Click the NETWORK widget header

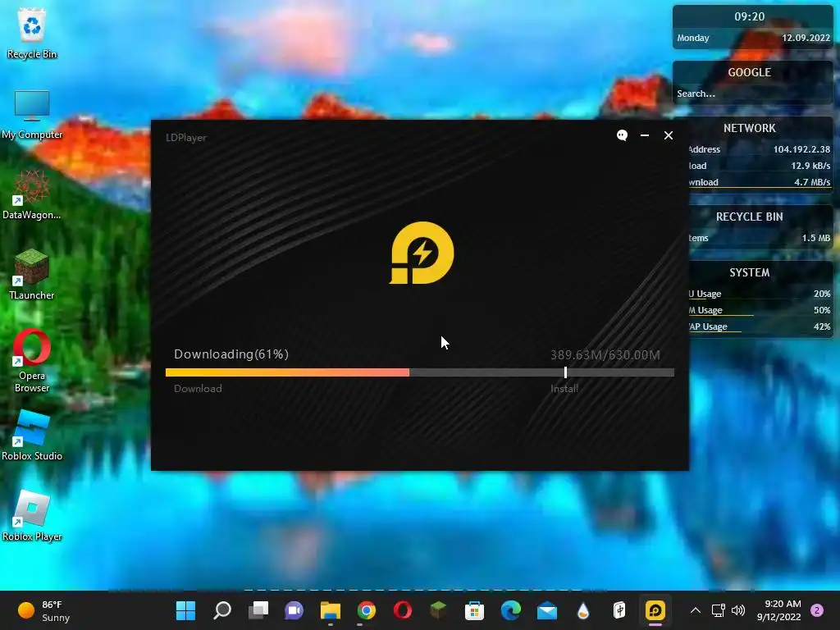[x=750, y=128]
